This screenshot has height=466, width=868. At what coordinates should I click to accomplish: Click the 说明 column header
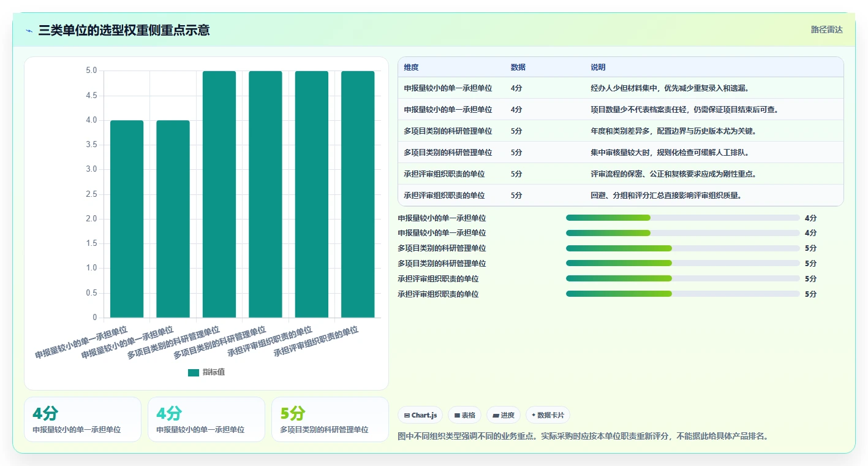598,67
